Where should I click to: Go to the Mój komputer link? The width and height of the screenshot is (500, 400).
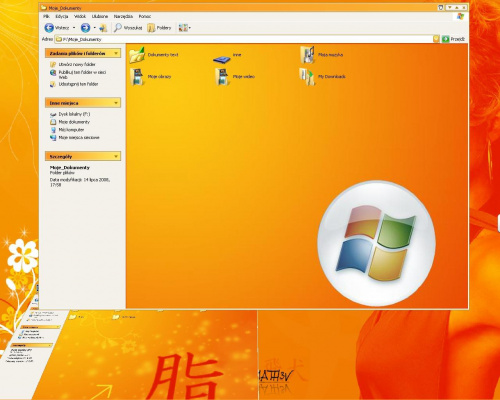71,130
